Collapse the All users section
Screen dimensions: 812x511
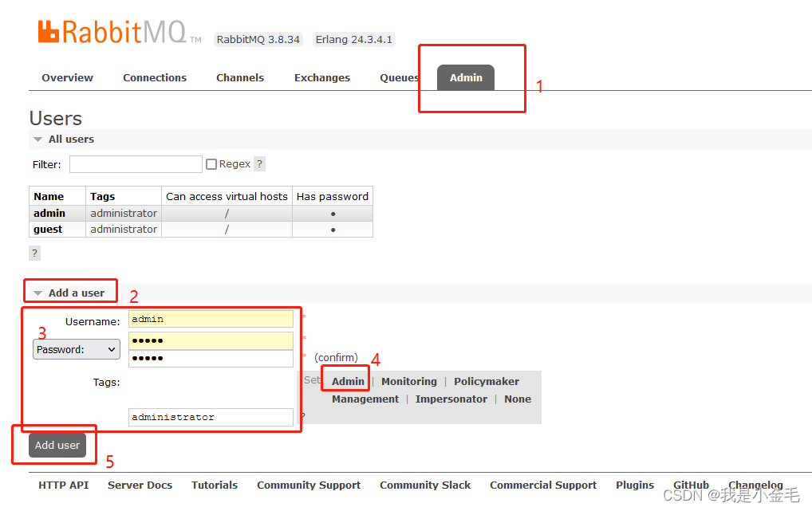click(37, 139)
